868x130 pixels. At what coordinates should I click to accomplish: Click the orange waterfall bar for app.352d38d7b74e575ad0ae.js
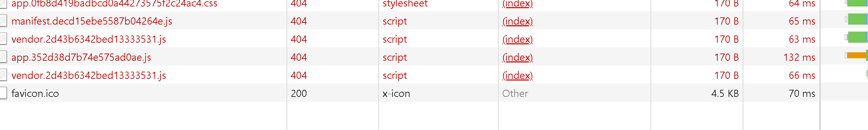coord(856,55)
